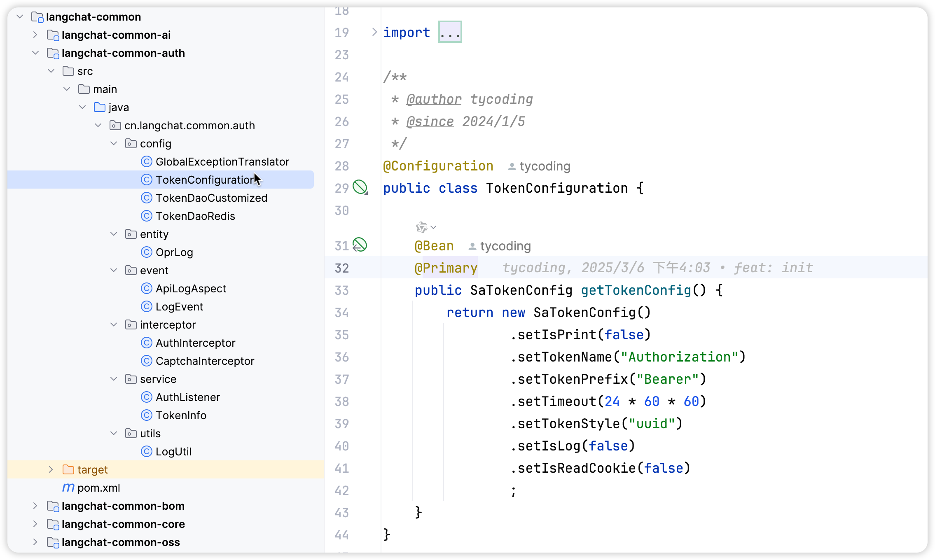Viewport: 935px width, 560px height.
Task: Click the bean gutter icon beside the TokenConfiguration class
Action: pos(360,187)
